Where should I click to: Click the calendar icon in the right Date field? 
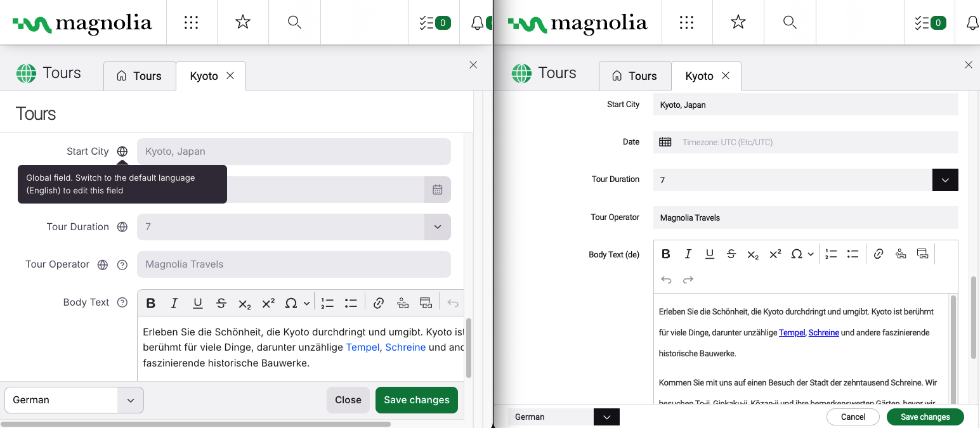click(665, 142)
